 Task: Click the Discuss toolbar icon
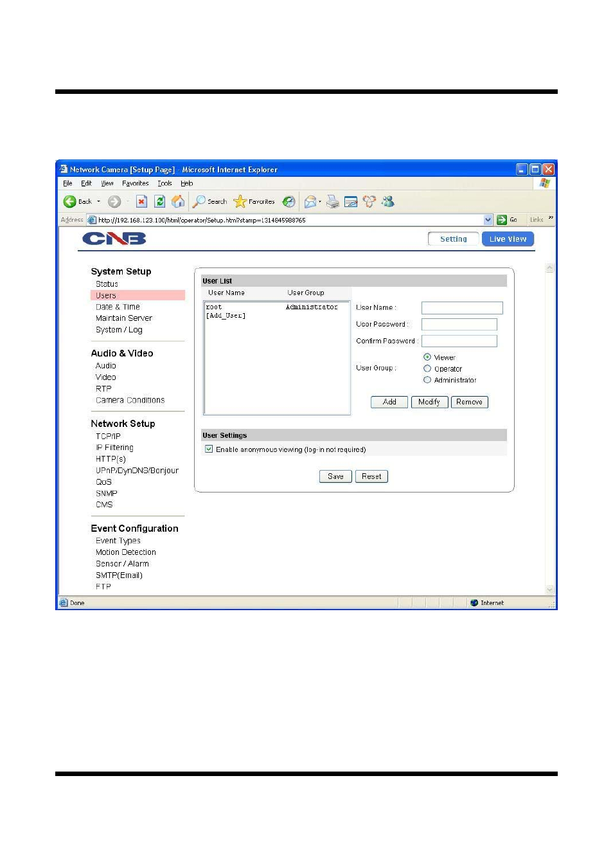pos(369,202)
